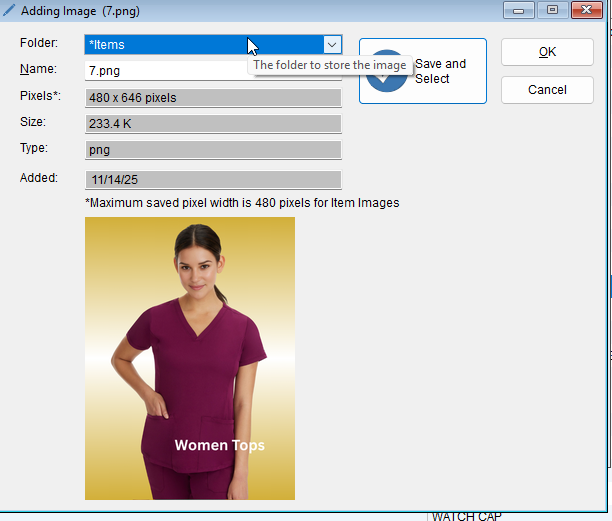Close the Adding Image dialog window
This screenshot has width=612, height=521.
pos(584,10)
